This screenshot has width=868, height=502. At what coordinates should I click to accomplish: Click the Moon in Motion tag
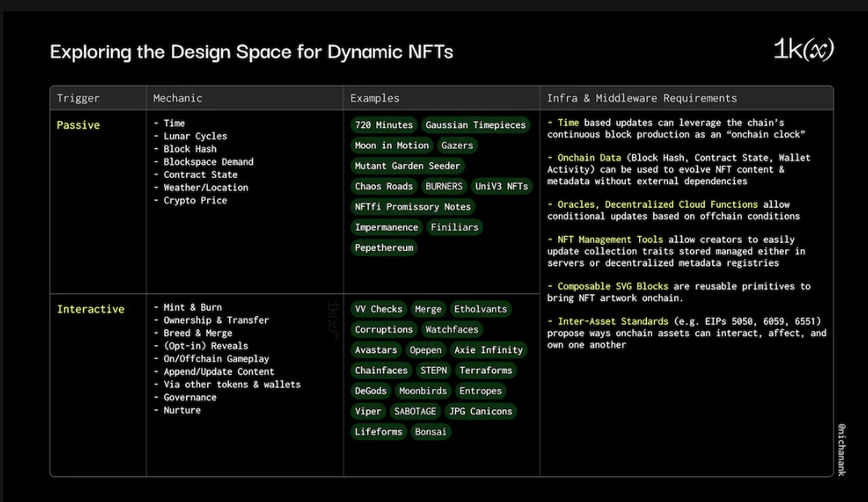pos(392,145)
